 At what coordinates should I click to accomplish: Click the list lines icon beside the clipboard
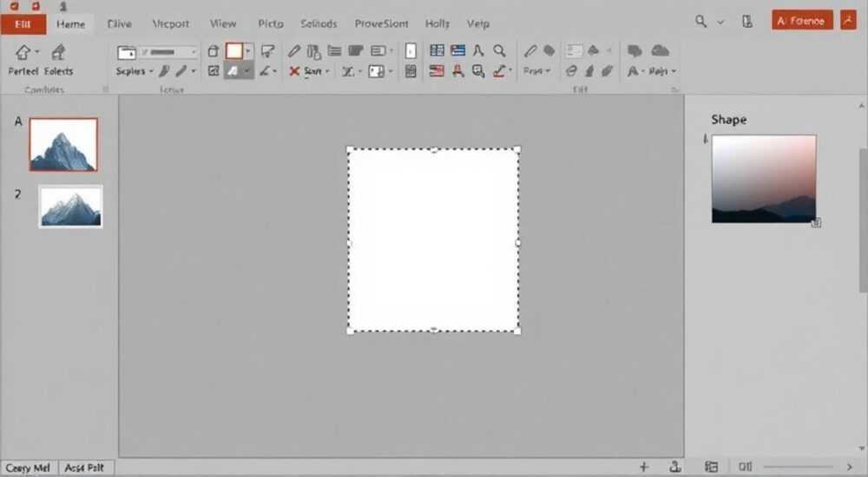tap(334, 51)
